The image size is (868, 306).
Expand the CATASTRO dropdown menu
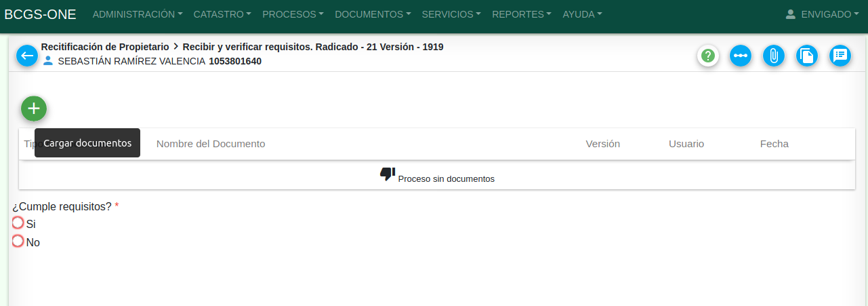[222, 14]
